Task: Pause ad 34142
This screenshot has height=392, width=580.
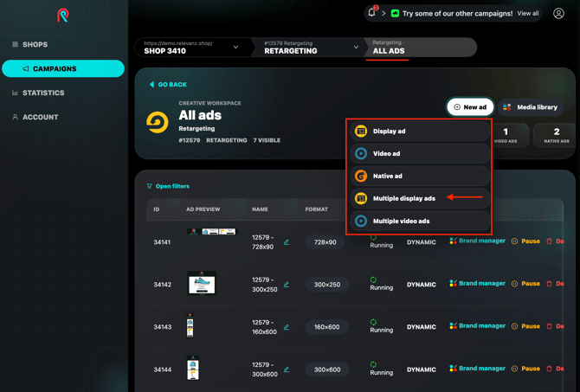Action: click(525, 284)
